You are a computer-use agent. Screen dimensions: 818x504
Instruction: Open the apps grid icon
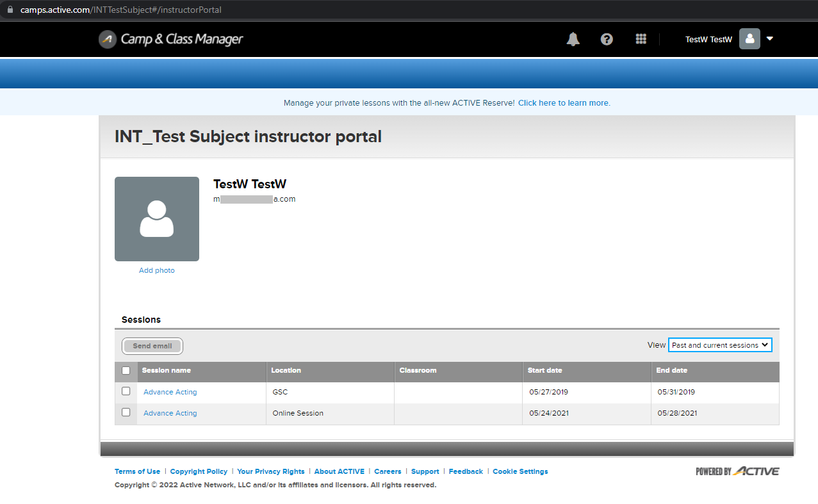(x=641, y=39)
